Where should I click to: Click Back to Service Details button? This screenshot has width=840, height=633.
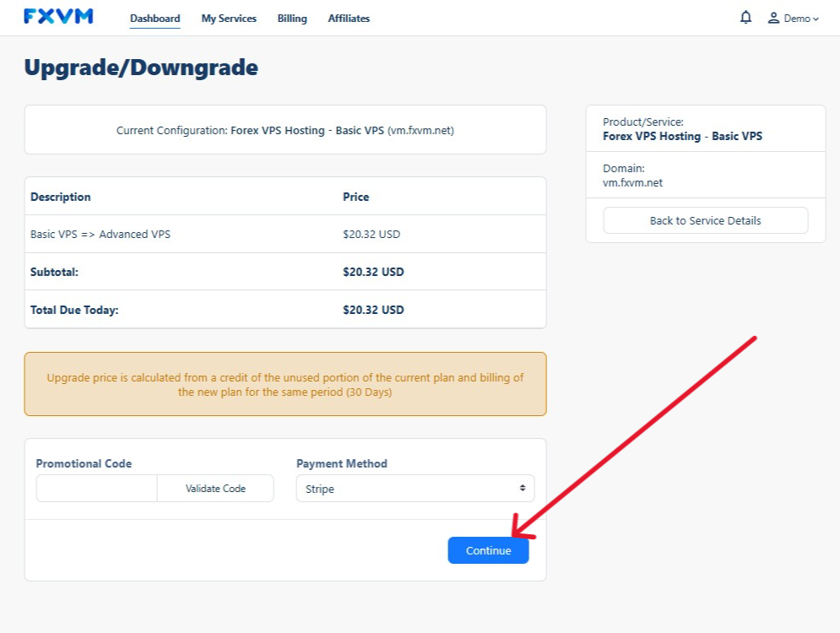coord(705,220)
